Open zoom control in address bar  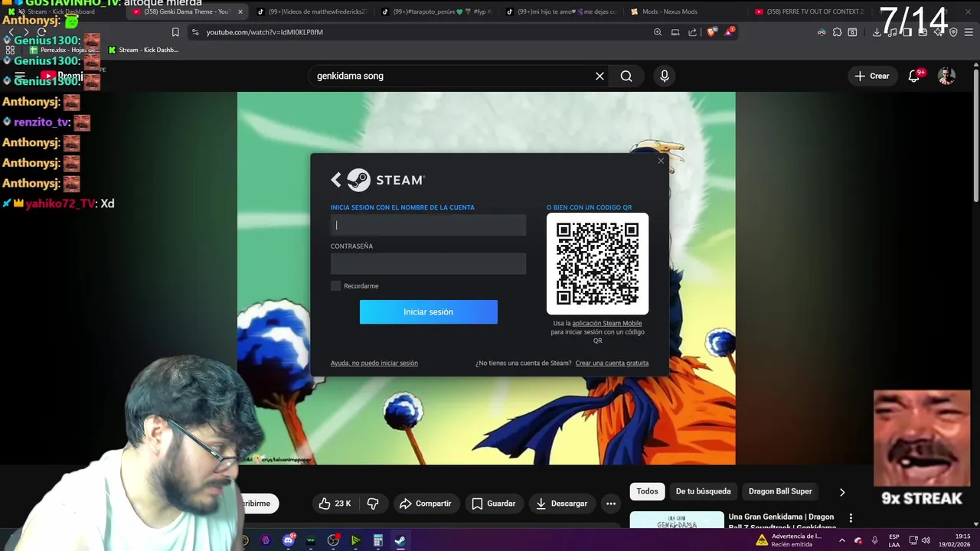[x=658, y=32]
